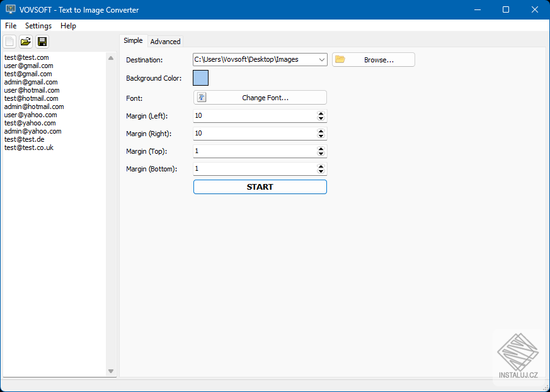Click the line user@gmail.com
The width and height of the screenshot is (550, 392).
(x=29, y=66)
